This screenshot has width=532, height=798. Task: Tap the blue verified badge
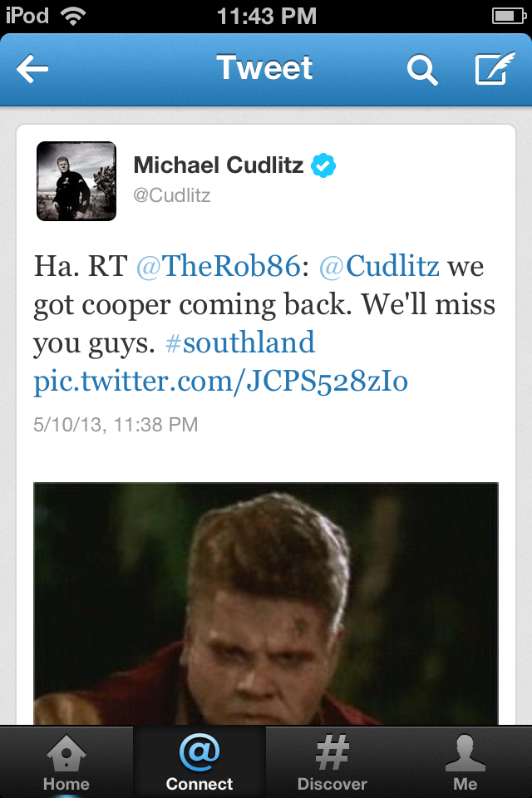323,165
